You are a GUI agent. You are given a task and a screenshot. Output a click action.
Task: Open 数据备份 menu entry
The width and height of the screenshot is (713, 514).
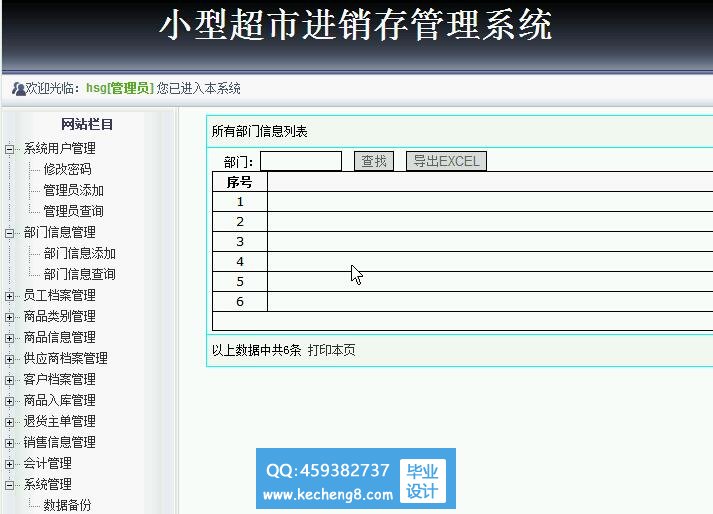(67, 505)
